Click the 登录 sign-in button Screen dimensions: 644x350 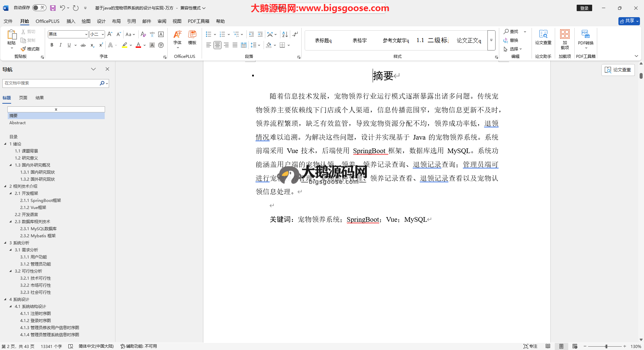tap(584, 8)
